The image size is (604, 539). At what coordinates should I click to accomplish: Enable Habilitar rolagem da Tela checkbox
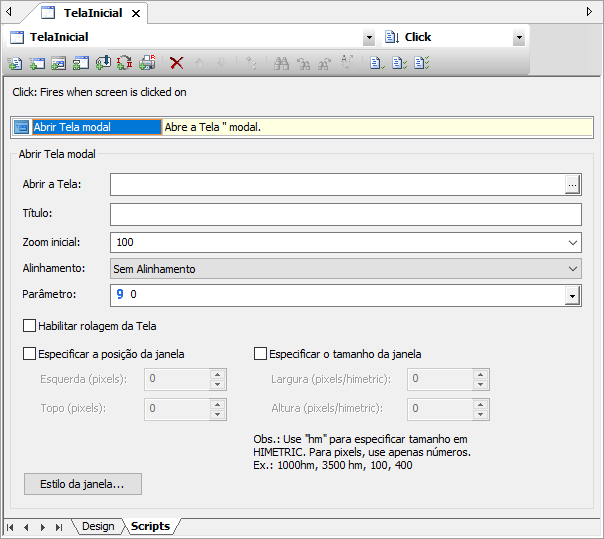(29, 326)
